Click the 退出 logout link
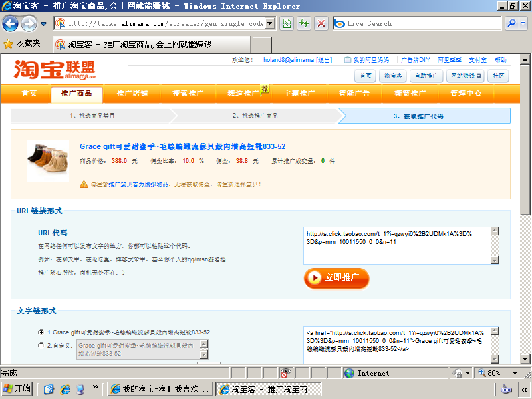This screenshot has height=399, width=532. click(x=324, y=60)
